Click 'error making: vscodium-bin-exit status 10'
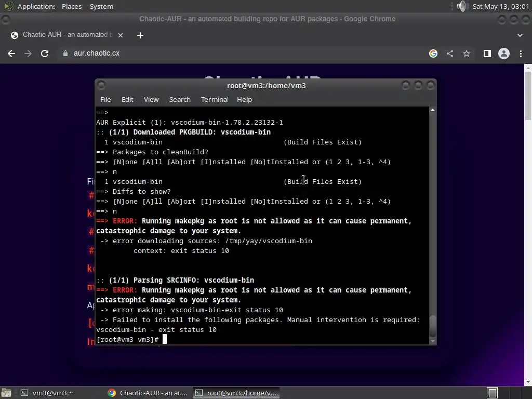The height and width of the screenshot is (399, 532). 198,310
